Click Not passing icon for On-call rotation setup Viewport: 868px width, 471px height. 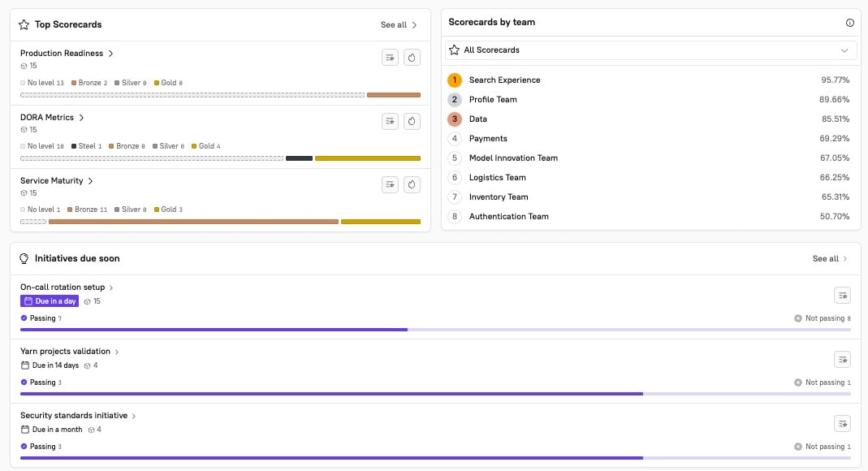[x=797, y=318]
